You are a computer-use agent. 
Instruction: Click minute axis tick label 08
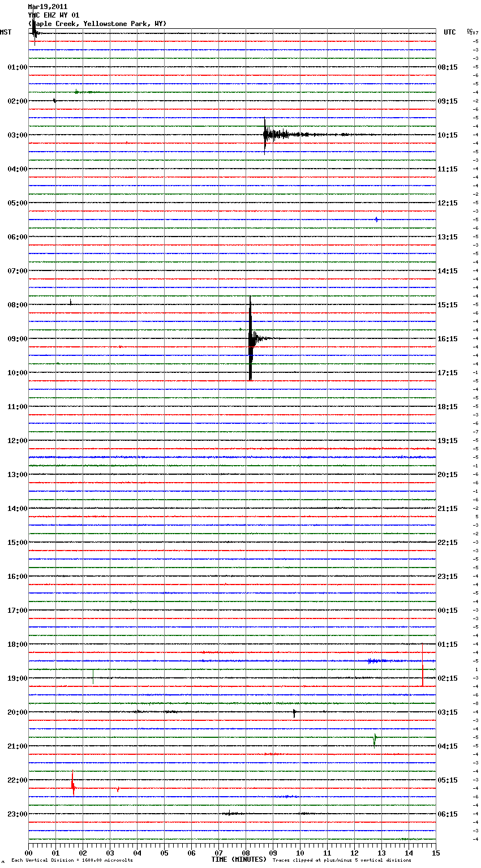(246, 853)
